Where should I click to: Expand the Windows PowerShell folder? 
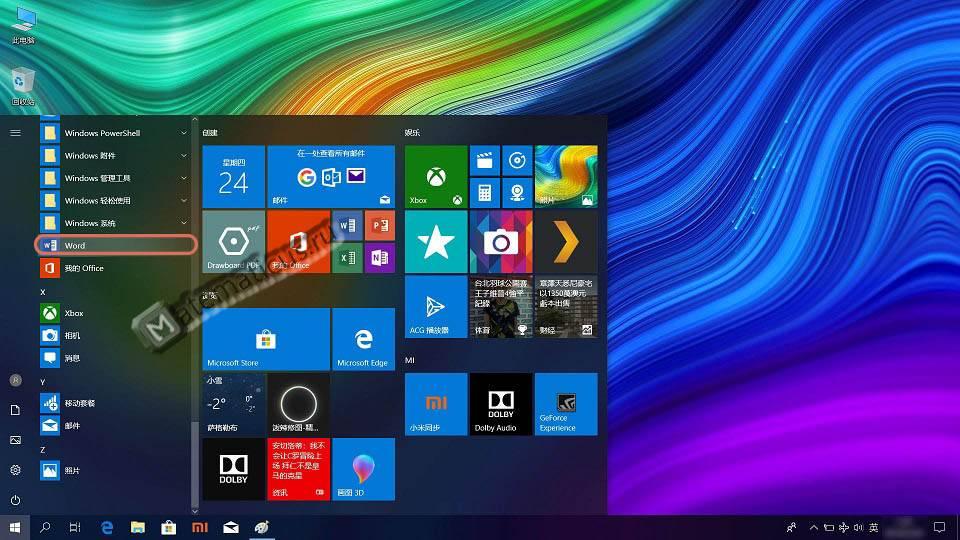(x=116, y=133)
